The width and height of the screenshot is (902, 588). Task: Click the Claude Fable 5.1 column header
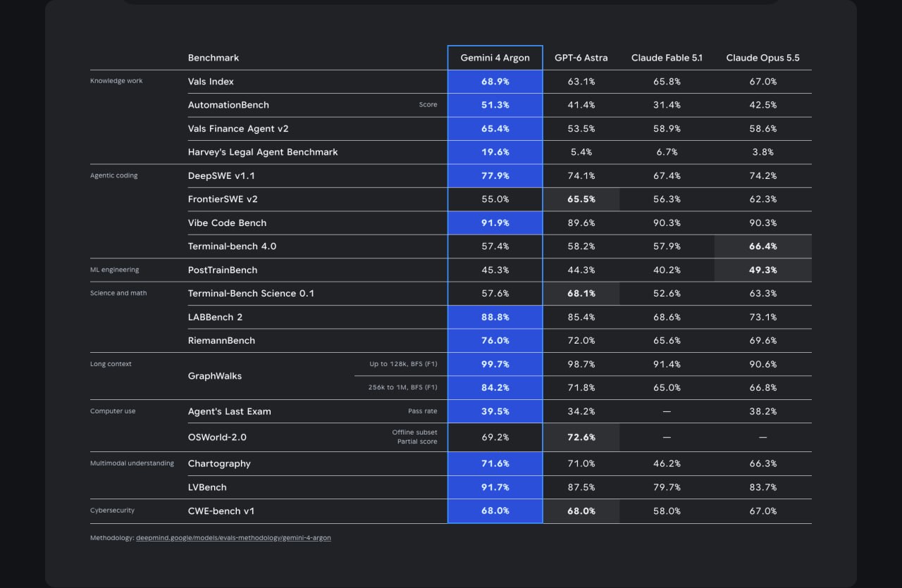point(667,58)
